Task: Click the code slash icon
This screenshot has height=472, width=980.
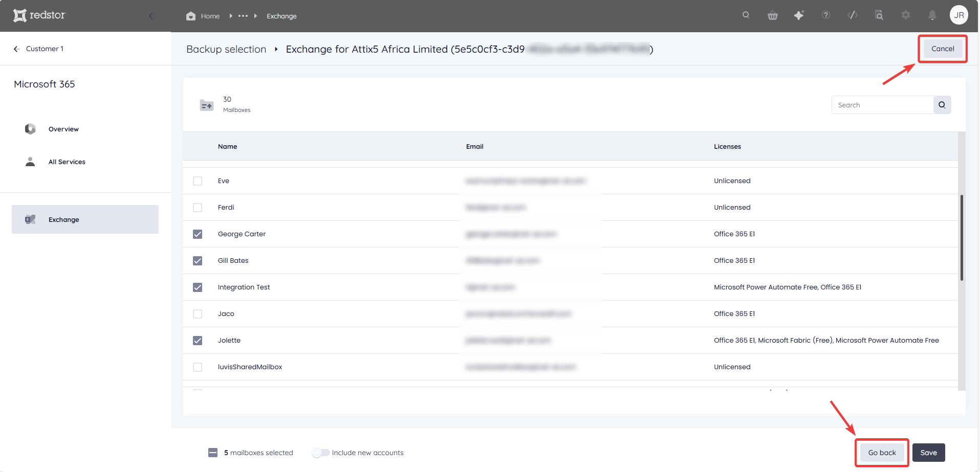Action: tap(853, 15)
